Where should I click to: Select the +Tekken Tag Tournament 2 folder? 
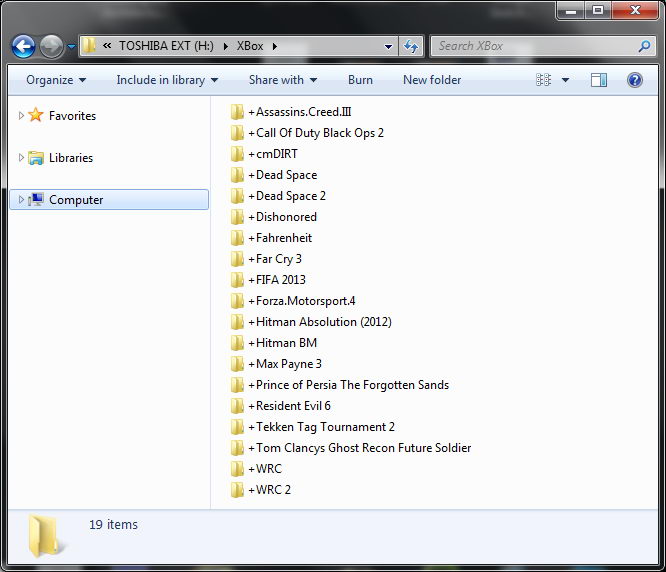[x=321, y=427]
